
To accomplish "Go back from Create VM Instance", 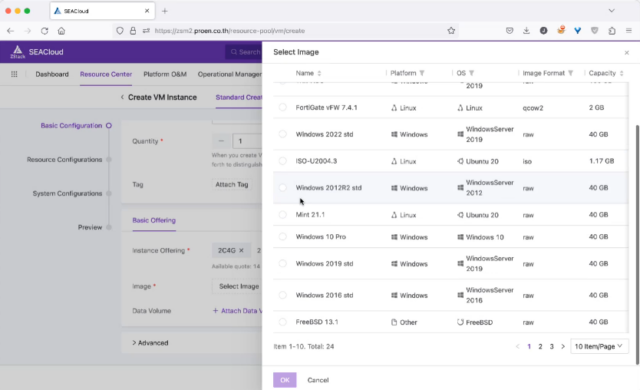I will [122, 97].
